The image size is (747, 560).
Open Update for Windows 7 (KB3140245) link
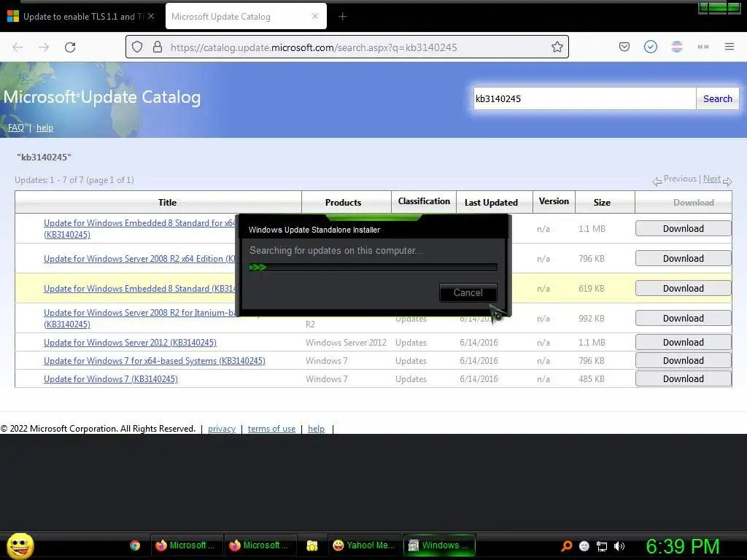pyautogui.click(x=111, y=378)
